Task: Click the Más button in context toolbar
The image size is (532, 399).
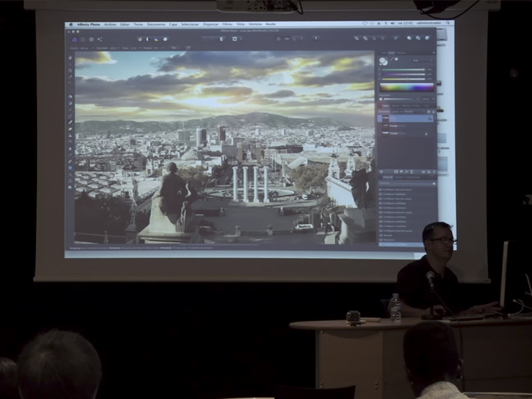Action: pos(174,48)
